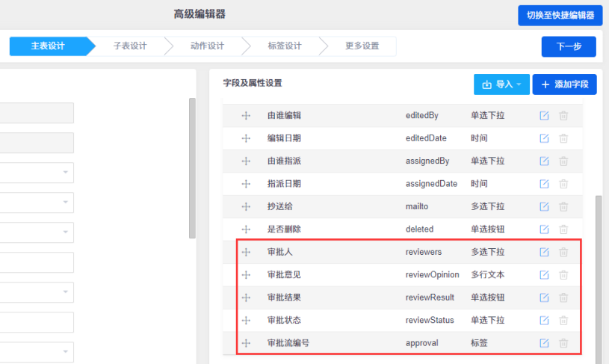The image size is (609, 364).
Task: Edit the 是否删除 field
Action: click(544, 229)
